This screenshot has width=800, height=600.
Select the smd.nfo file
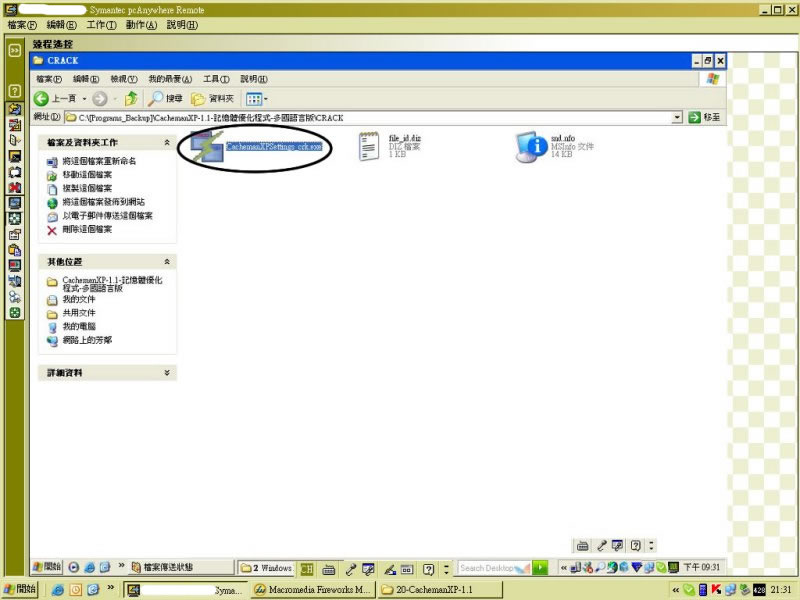click(555, 146)
